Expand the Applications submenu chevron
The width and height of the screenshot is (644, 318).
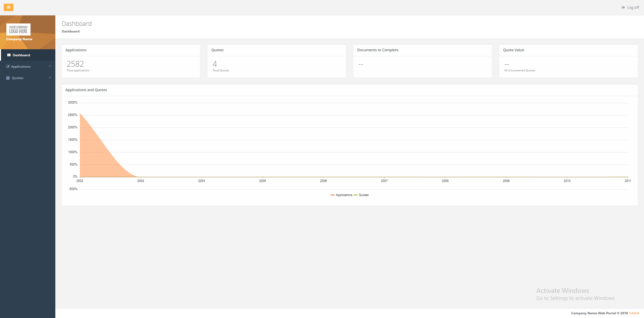click(50, 66)
